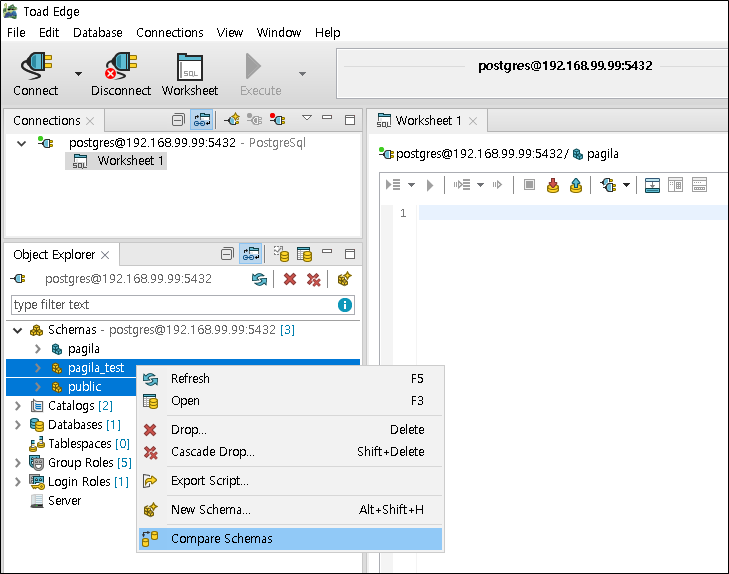Collapse all in Connections panel

coord(178,120)
